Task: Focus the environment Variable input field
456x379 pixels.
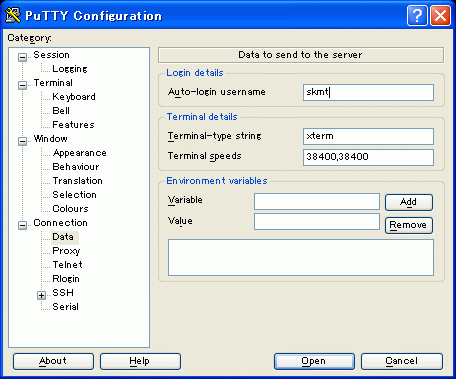Action: pos(317,202)
